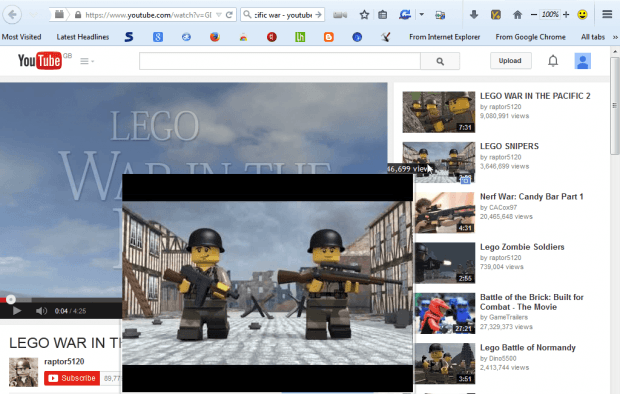Submit the browser search with the arrow icon
This screenshot has width=620, height=394.
pyautogui.click(x=318, y=15)
